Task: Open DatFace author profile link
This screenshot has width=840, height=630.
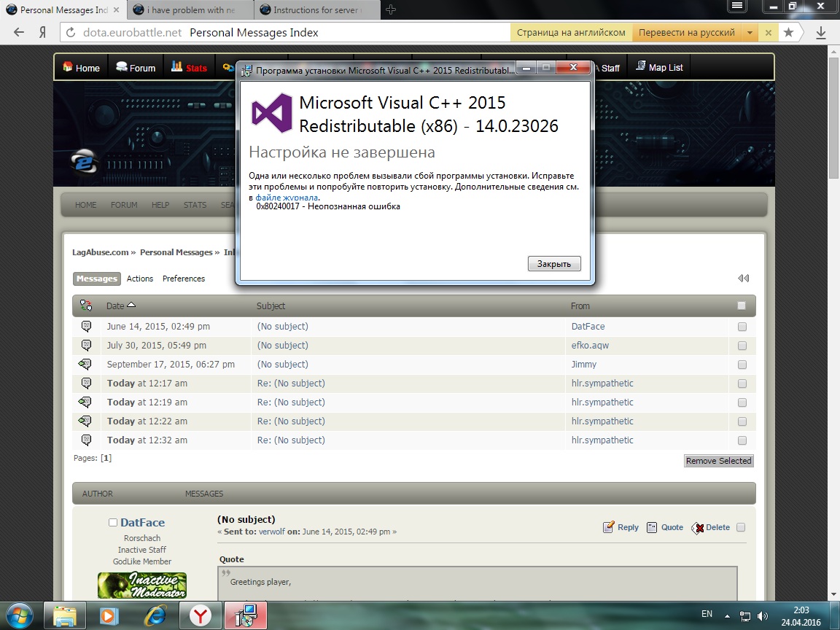Action: (142, 522)
